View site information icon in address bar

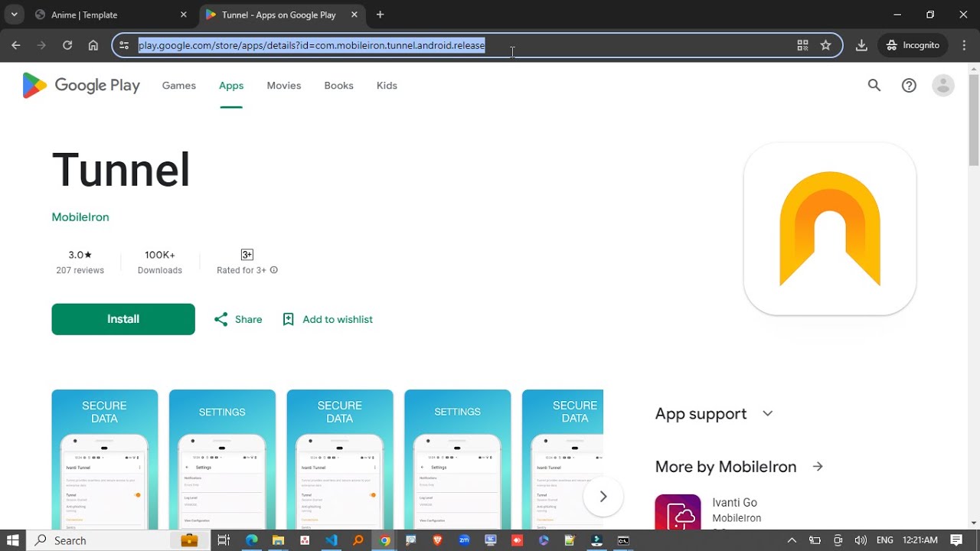click(124, 45)
